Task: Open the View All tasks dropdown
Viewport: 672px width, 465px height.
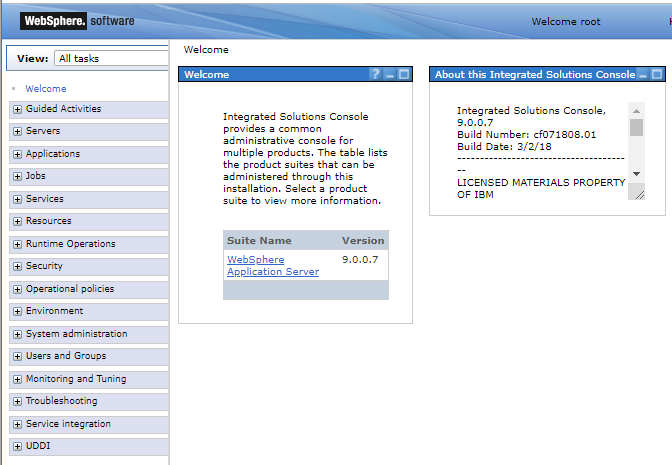Action: coord(111,58)
